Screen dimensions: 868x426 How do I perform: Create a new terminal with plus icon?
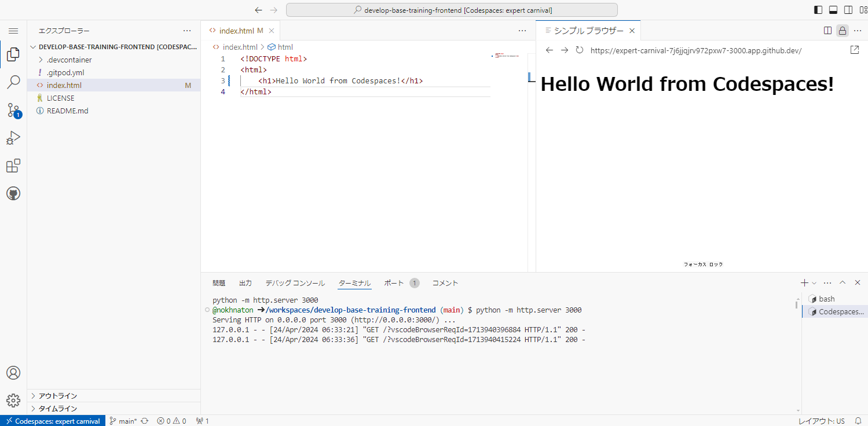pos(804,283)
